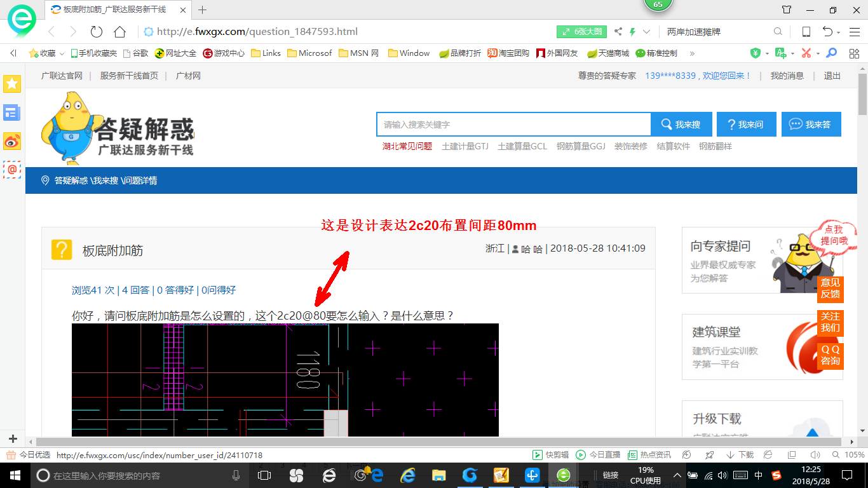Screen dimensions: 868x488
Task: Open the 土建计量GTJ category link
Action: coord(465,146)
